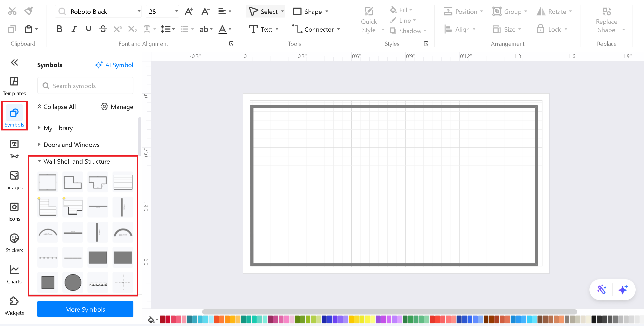The width and height of the screenshot is (644, 326).
Task: Click More Symbols button
Action: point(85,309)
